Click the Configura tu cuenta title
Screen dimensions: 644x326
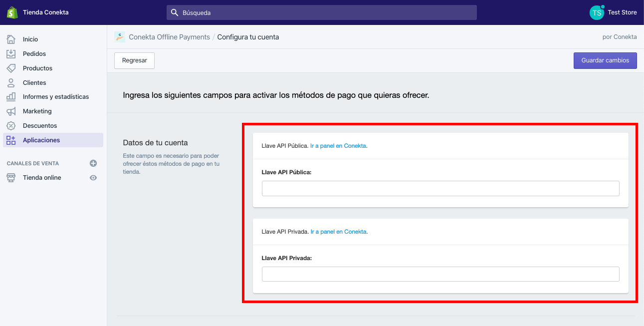(248, 37)
